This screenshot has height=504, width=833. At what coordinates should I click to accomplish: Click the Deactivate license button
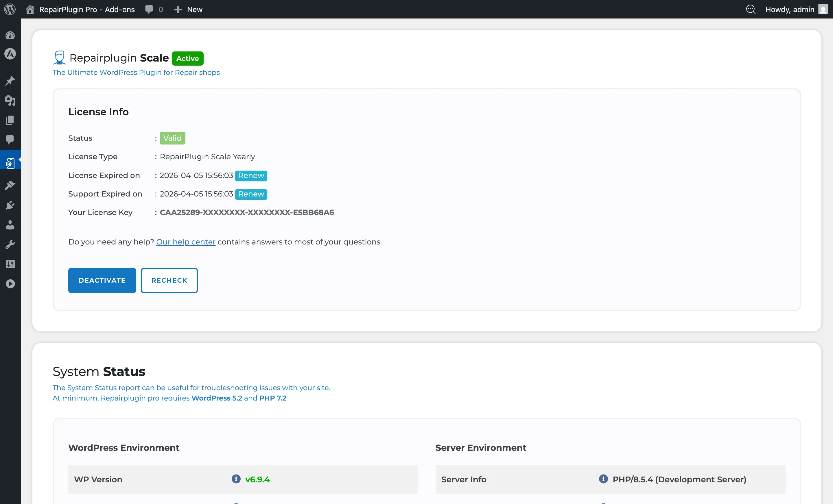[102, 280]
